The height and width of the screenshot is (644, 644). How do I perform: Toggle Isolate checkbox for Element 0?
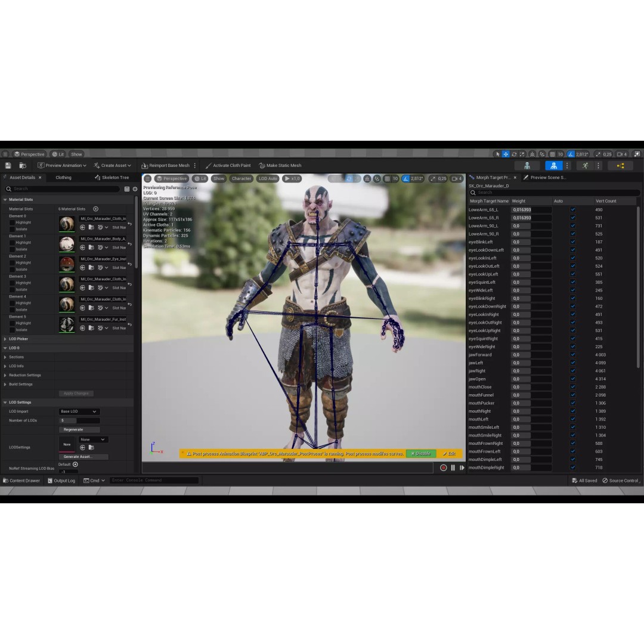click(12, 229)
